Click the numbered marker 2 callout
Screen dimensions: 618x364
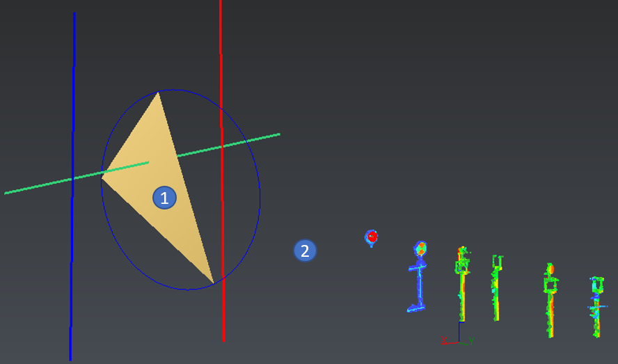(305, 250)
